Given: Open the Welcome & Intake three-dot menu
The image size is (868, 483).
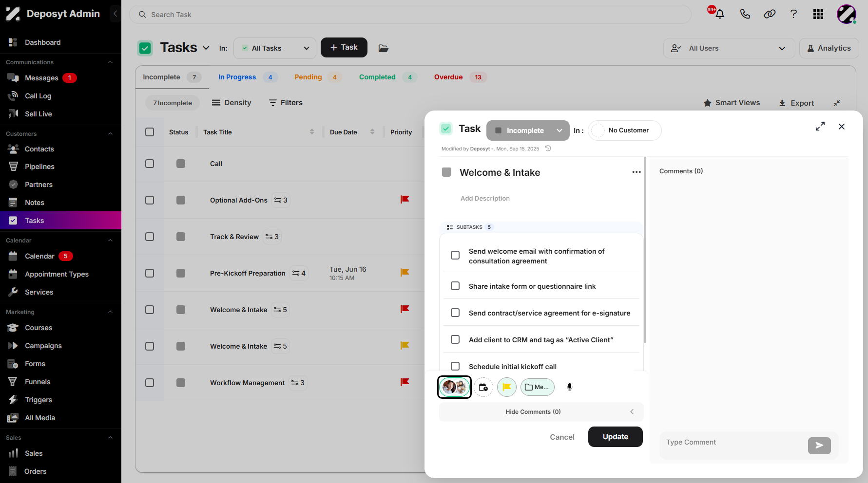Looking at the screenshot, I should pos(637,172).
